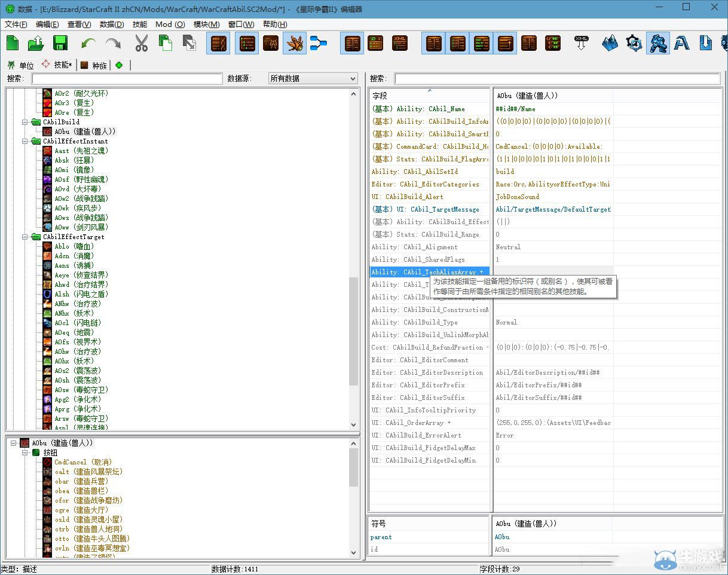Select ogre (建造大厅) button entry
Image resolution: width=728 pixels, height=575 pixels.
pyautogui.click(x=81, y=510)
